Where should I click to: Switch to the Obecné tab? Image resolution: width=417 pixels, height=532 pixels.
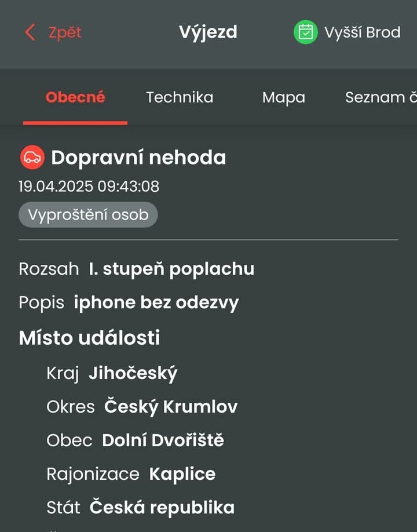click(x=75, y=97)
